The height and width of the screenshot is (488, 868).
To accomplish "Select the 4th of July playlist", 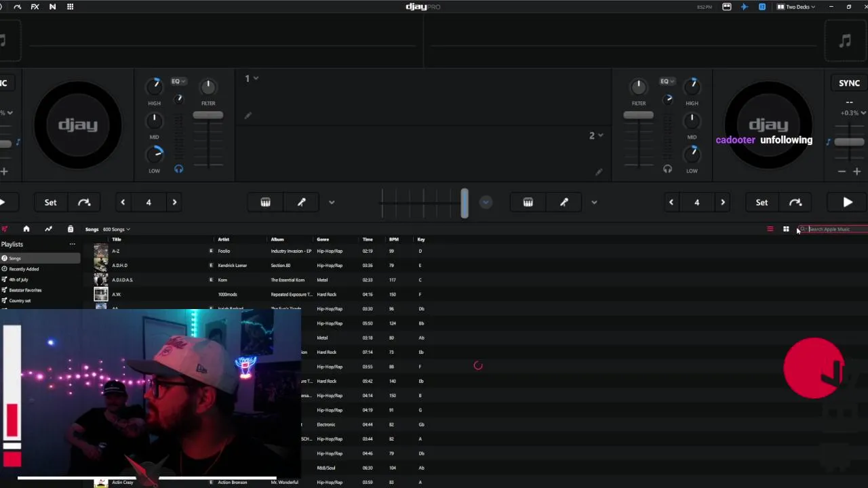I will 40,279.
